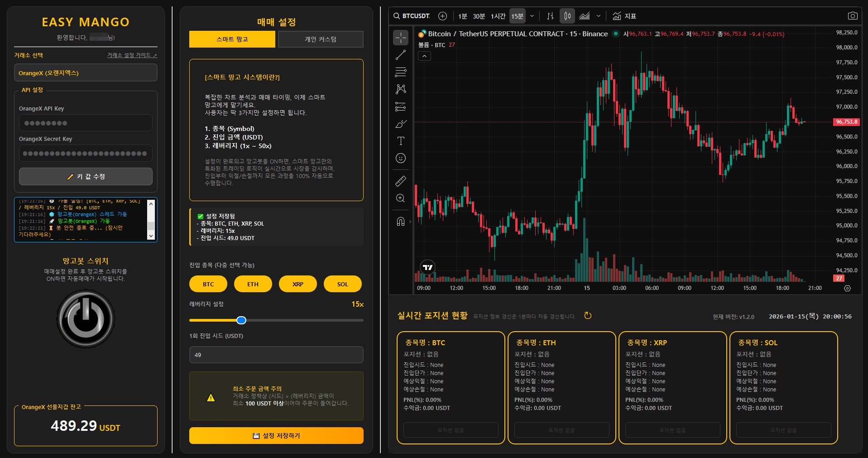Image resolution: width=868 pixels, height=458 pixels.
Task: Collapse the chart legend chevron
Action: click(424, 56)
